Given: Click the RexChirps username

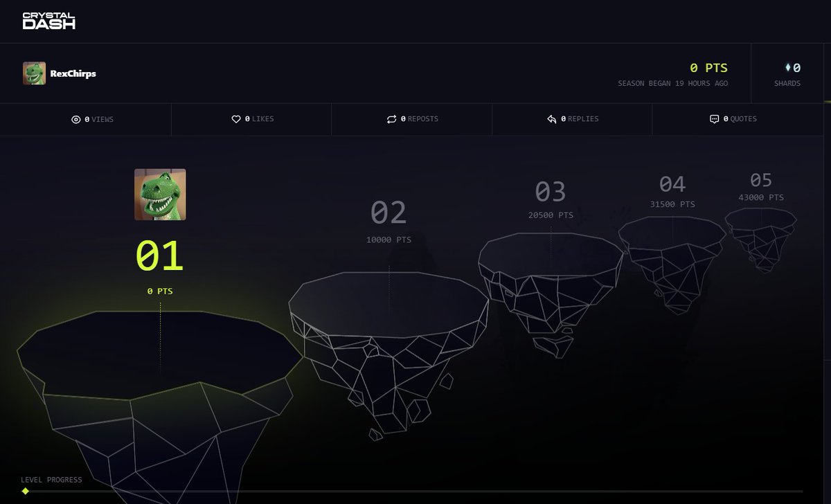Looking at the screenshot, I should coord(73,73).
